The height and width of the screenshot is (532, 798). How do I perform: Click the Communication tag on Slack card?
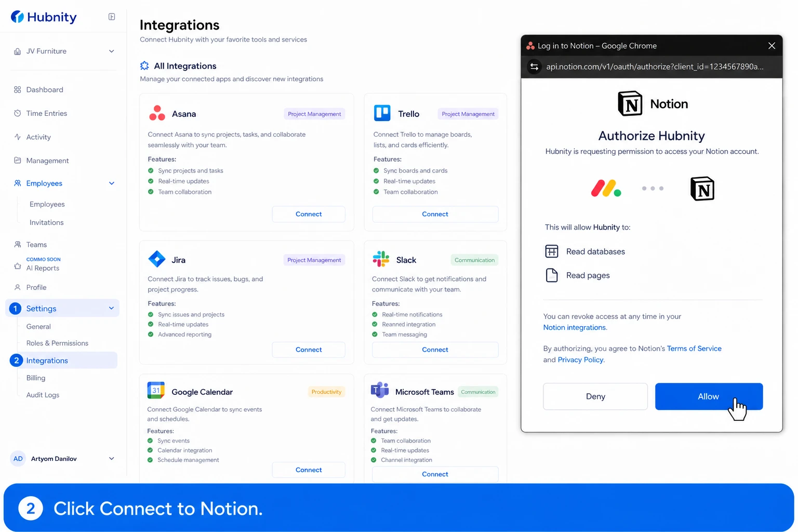point(474,260)
